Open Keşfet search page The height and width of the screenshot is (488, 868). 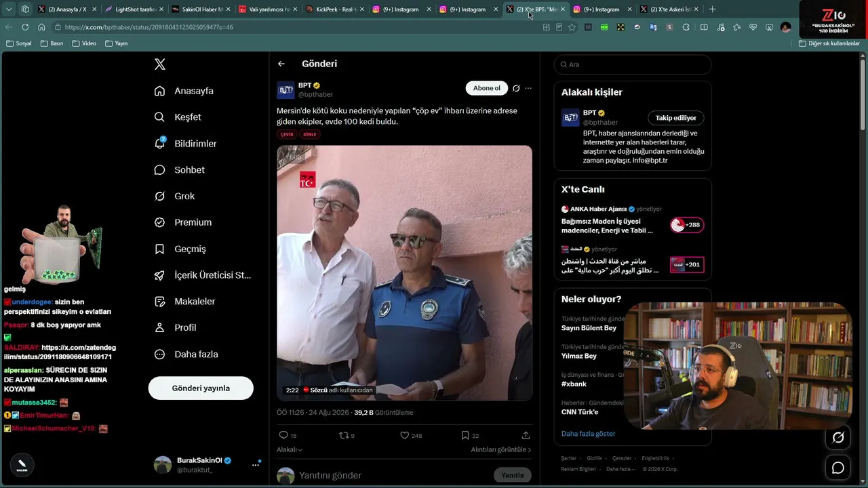coord(178,117)
